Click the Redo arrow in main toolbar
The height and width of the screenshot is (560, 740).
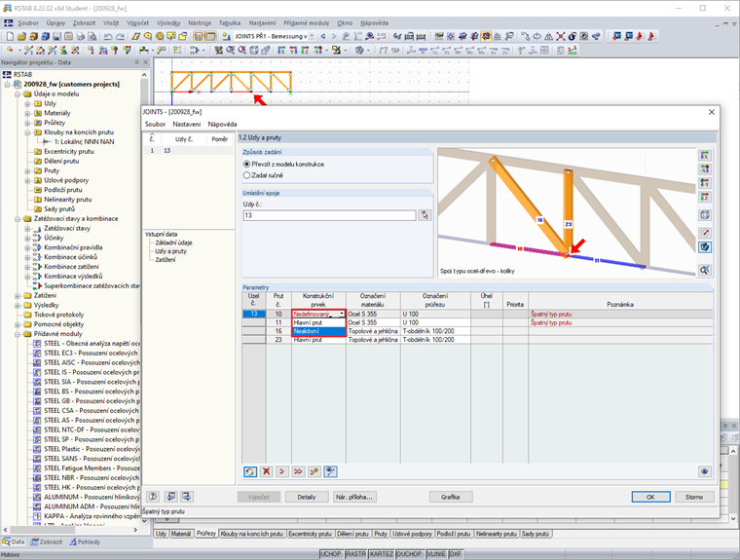point(120,36)
